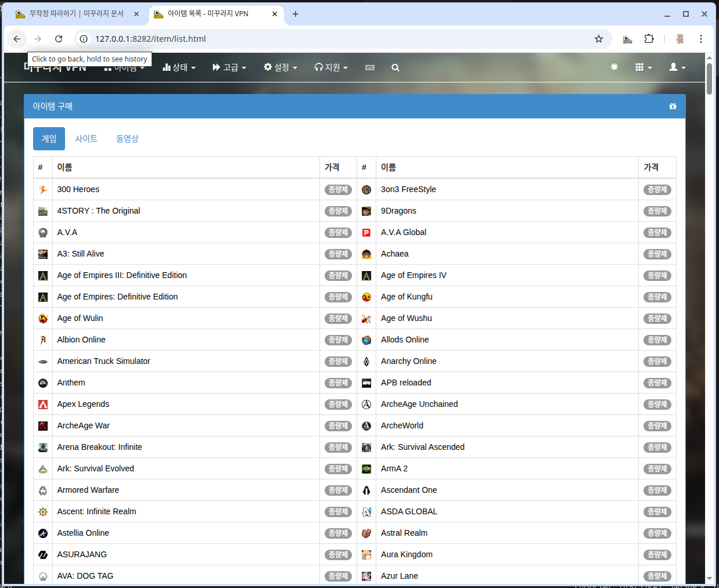Open the 고급 dropdown menu
Screen dimensions: 719x588
coord(229,67)
